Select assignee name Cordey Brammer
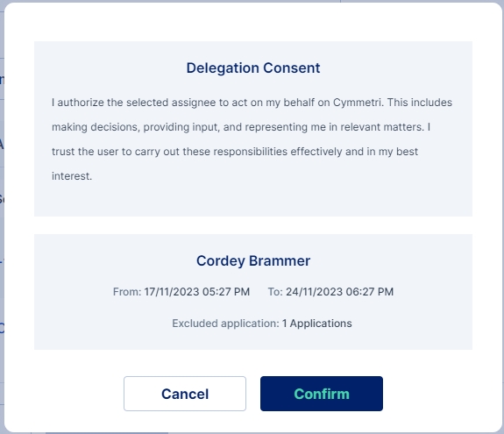Viewport: 504px width, 434px height. coord(253,260)
